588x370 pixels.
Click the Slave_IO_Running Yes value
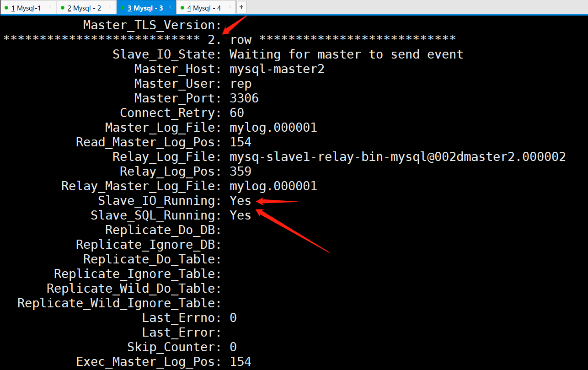point(241,201)
